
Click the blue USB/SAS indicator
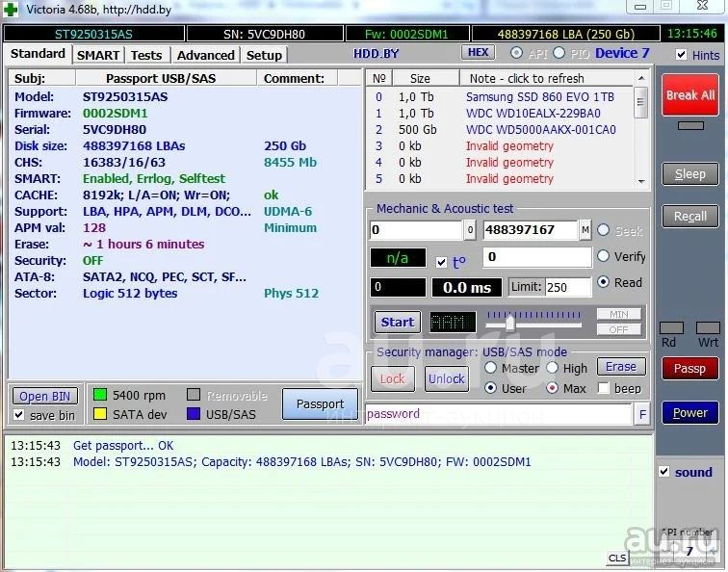pyautogui.click(x=194, y=414)
